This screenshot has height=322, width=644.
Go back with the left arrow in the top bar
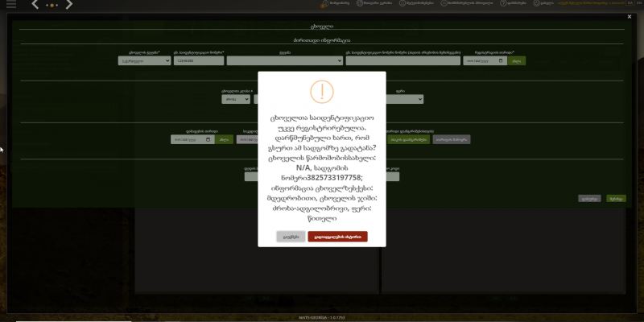coord(35,5)
